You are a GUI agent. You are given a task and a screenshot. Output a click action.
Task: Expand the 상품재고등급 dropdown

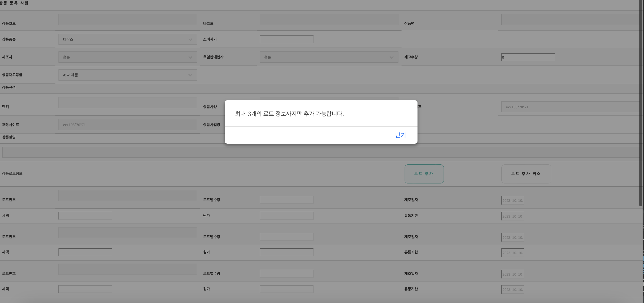point(127,75)
